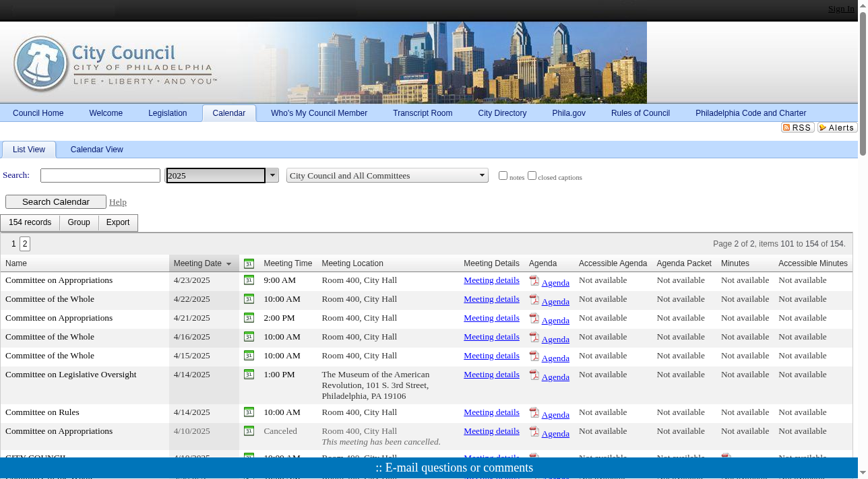Click inside the Search text field
868x479 pixels.
point(100,175)
